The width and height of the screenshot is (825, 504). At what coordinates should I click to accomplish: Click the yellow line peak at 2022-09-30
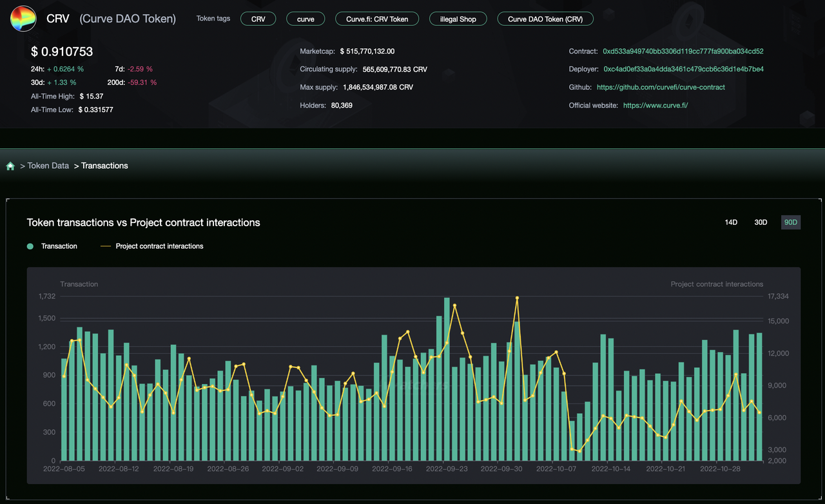click(x=517, y=298)
